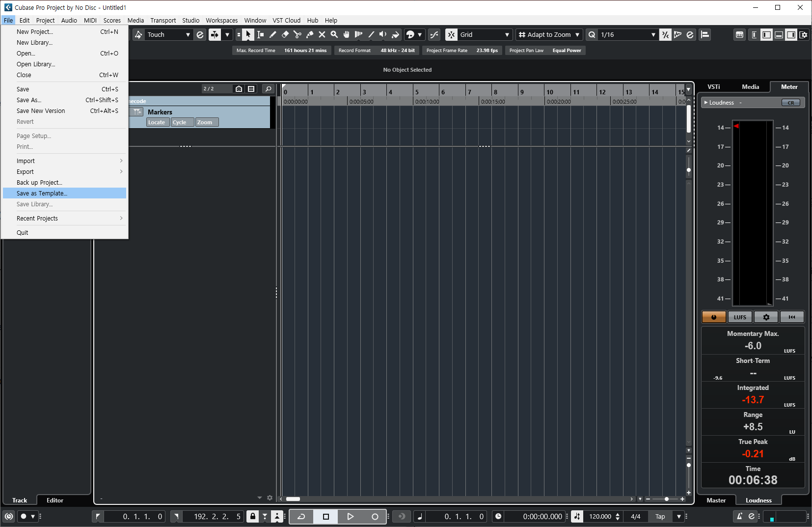
Task: Toggle Show Right Zone
Action: (791, 34)
